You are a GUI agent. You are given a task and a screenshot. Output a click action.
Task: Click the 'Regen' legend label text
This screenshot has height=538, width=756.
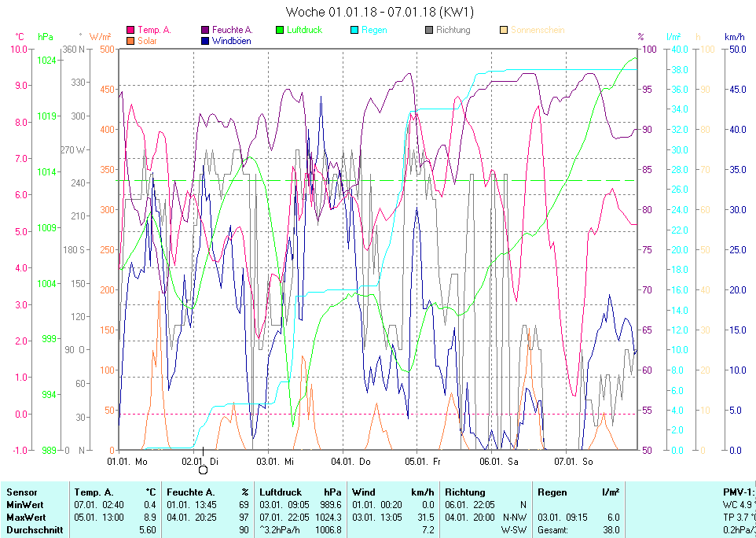374,30
